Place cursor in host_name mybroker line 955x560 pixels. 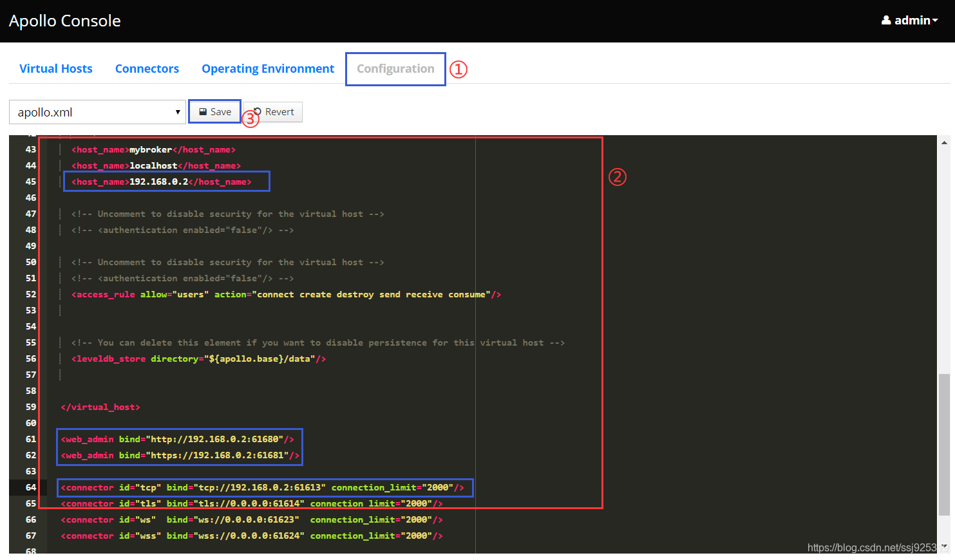tap(153, 149)
